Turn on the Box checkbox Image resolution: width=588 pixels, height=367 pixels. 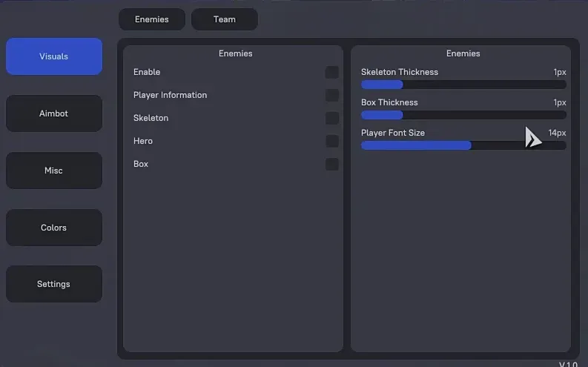click(331, 164)
